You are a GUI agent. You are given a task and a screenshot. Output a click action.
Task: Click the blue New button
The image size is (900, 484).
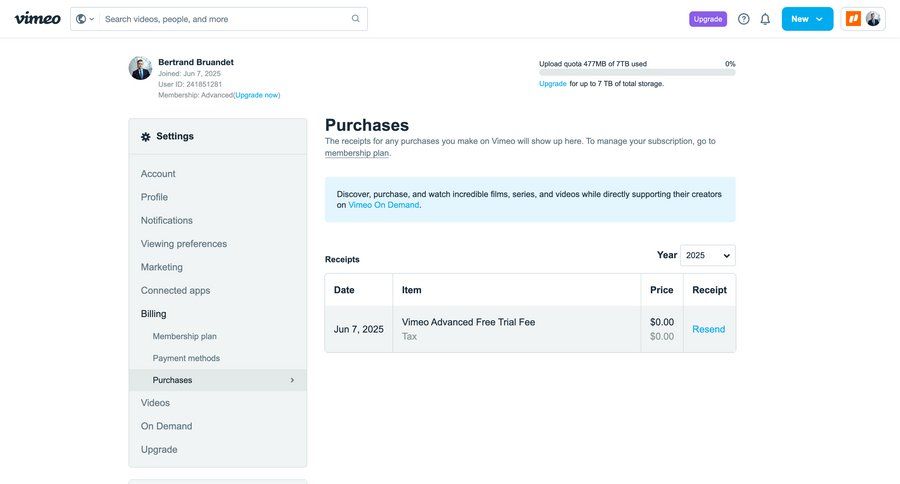pyautogui.click(x=807, y=19)
